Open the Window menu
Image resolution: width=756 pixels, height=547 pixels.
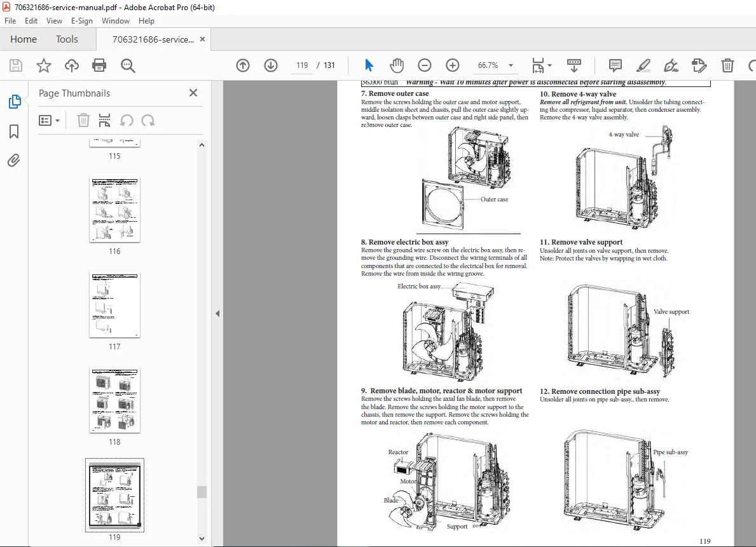point(115,21)
